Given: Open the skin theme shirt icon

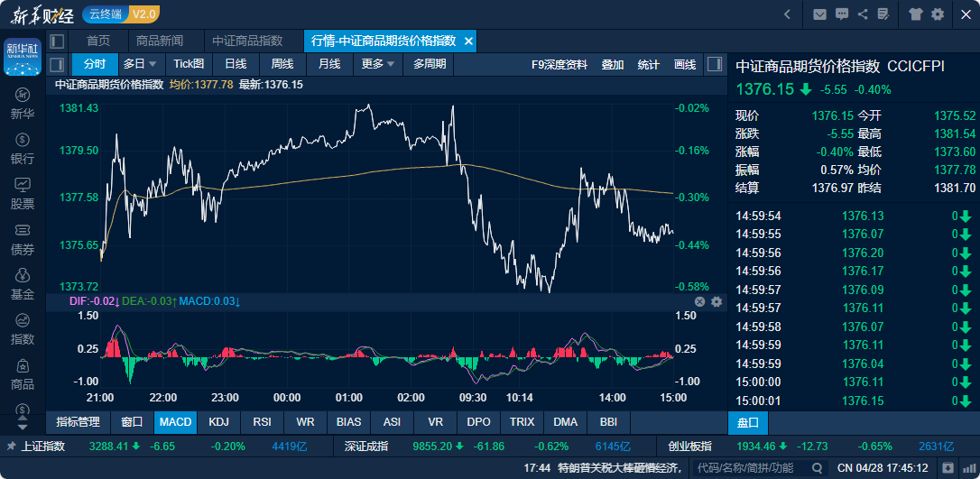Looking at the screenshot, I should (x=916, y=14).
